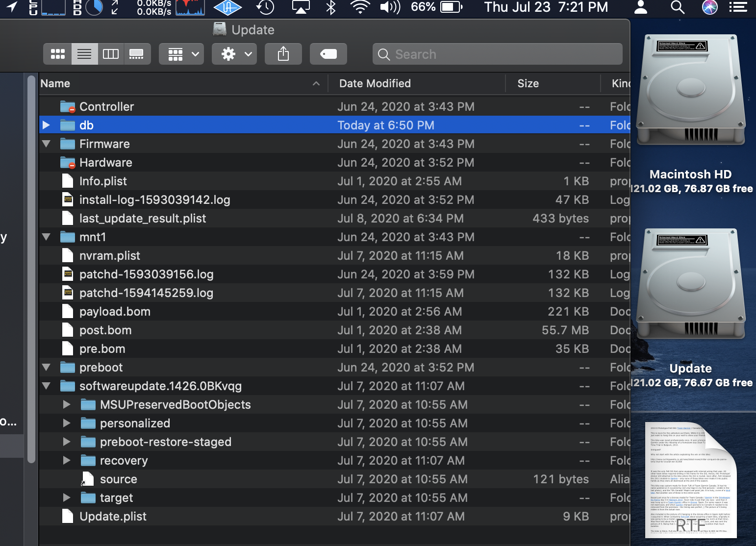Collapse the Firmware folder

(x=47, y=144)
